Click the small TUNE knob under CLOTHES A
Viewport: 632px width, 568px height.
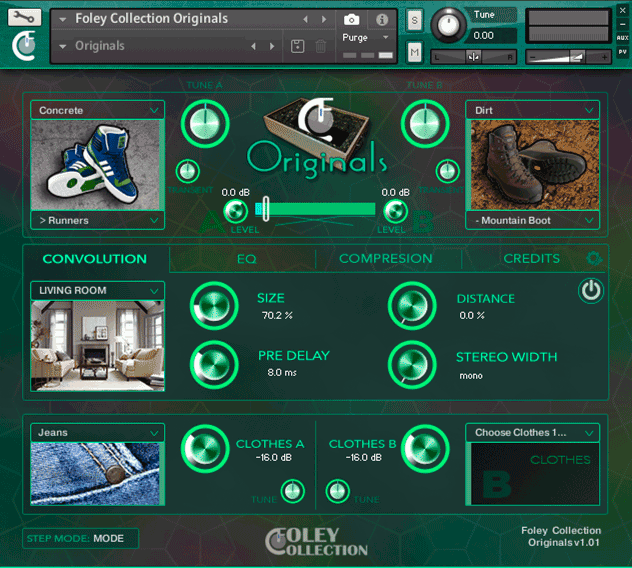pyautogui.click(x=292, y=491)
